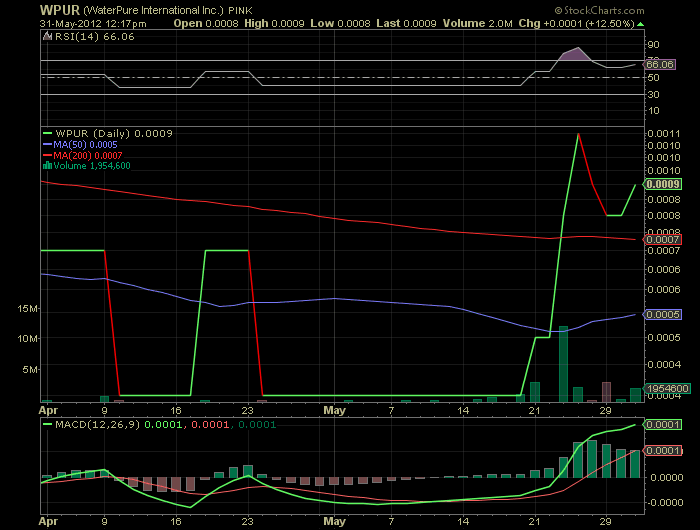The width and height of the screenshot is (700, 530).
Task: Click the 10M label on the volume axis
Action: click(27, 338)
